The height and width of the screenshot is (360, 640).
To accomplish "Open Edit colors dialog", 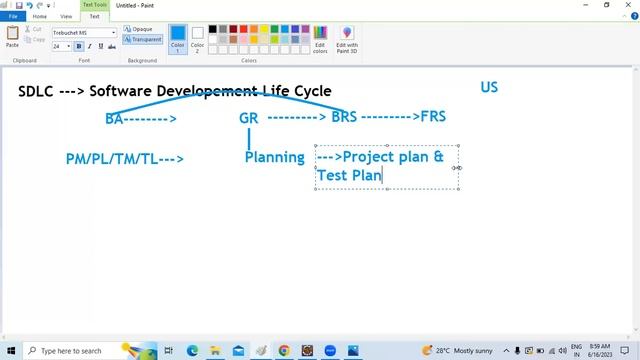I will click(x=320, y=40).
